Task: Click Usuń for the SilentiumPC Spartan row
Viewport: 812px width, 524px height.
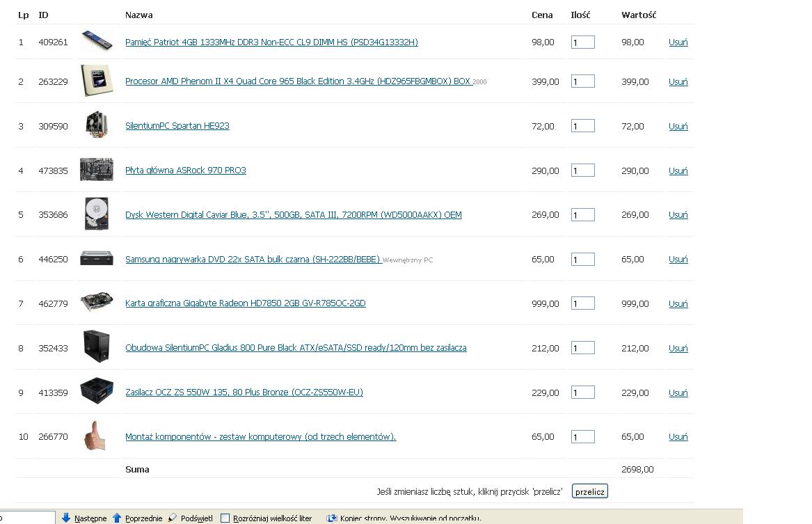Action: point(678,127)
